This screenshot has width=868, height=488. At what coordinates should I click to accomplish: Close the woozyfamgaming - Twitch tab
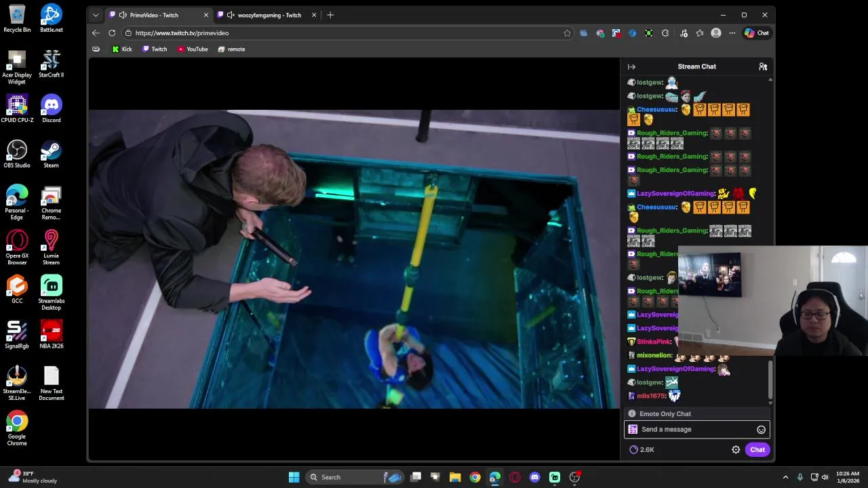coord(314,15)
